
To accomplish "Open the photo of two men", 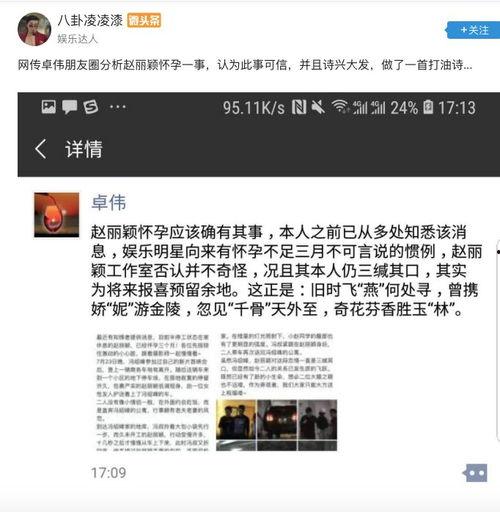I will coord(236,420).
